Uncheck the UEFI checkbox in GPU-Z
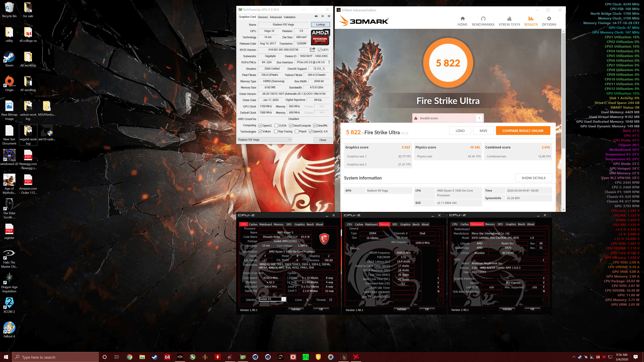 (319, 50)
